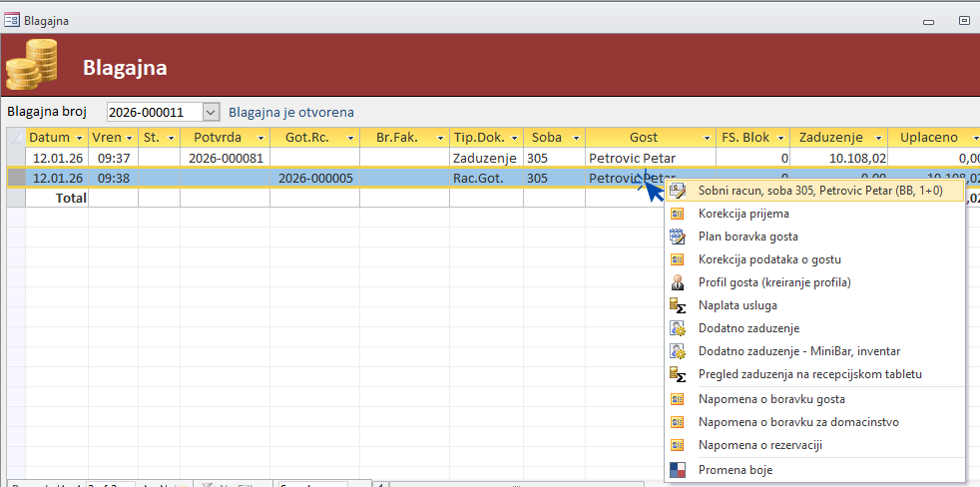Click the Gost column header
This screenshot has height=487, width=980.
643,138
